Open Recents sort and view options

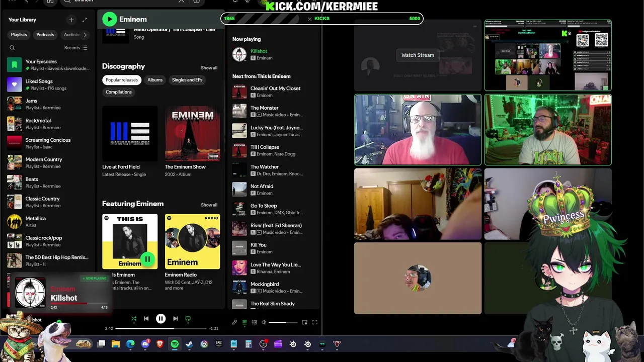(76, 48)
